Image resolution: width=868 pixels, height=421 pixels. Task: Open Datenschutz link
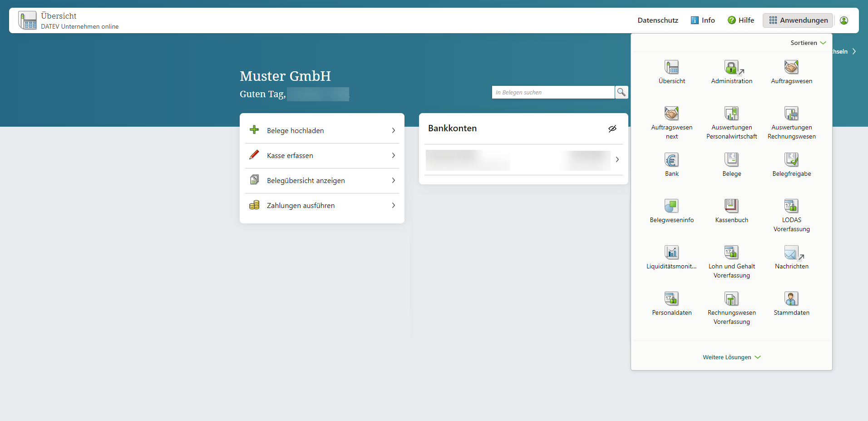pyautogui.click(x=657, y=20)
